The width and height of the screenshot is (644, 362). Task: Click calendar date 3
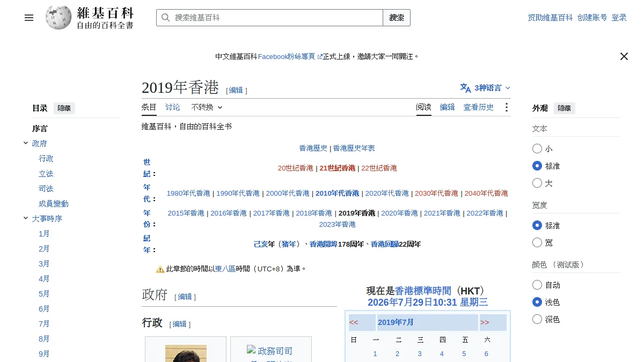(420, 353)
